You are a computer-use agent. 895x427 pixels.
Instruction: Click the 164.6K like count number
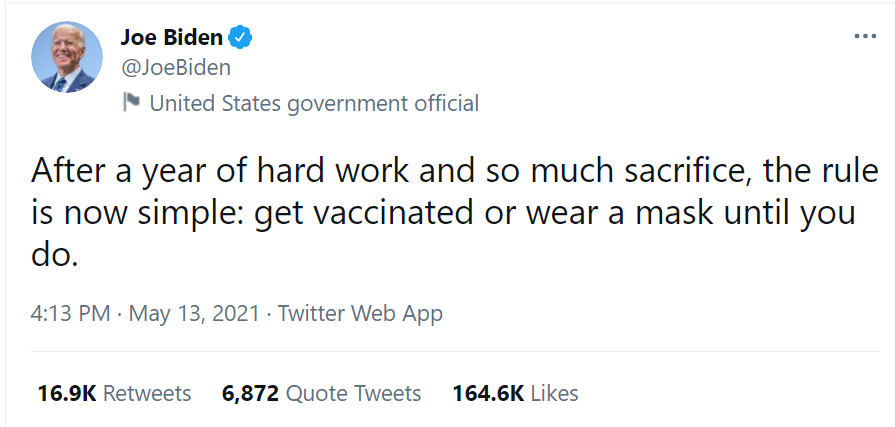(488, 393)
